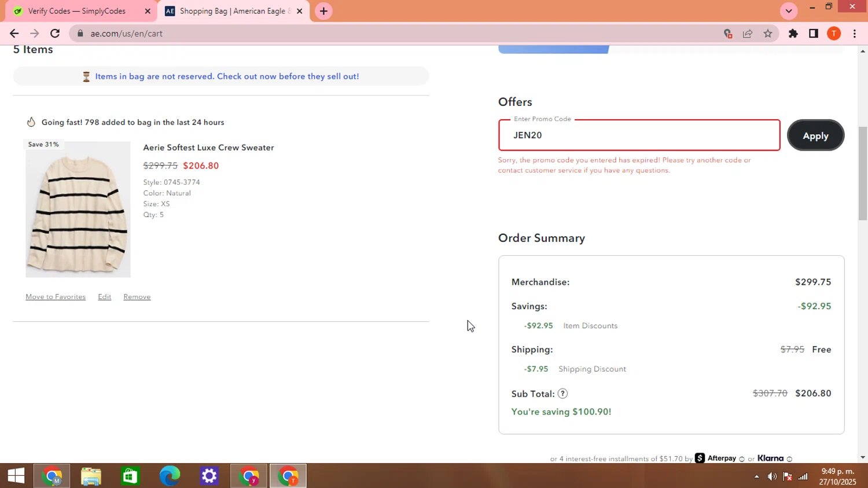This screenshot has height=488, width=868.
Task: Move the sweater to Favorites
Action: coord(56,296)
